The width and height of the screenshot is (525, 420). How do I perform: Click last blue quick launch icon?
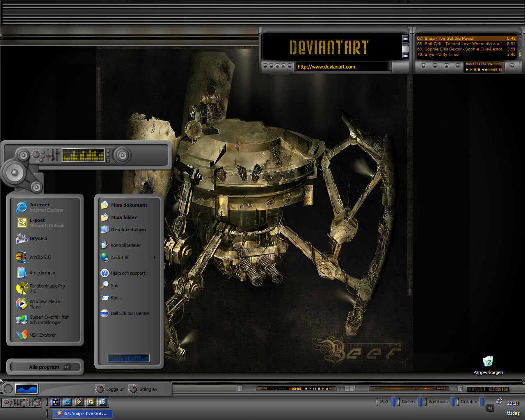point(103,402)
